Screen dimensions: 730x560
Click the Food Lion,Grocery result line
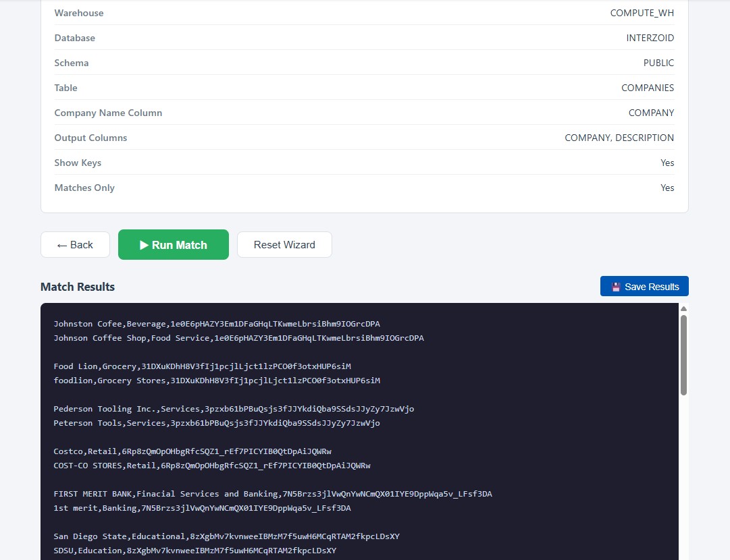point(202,366)
